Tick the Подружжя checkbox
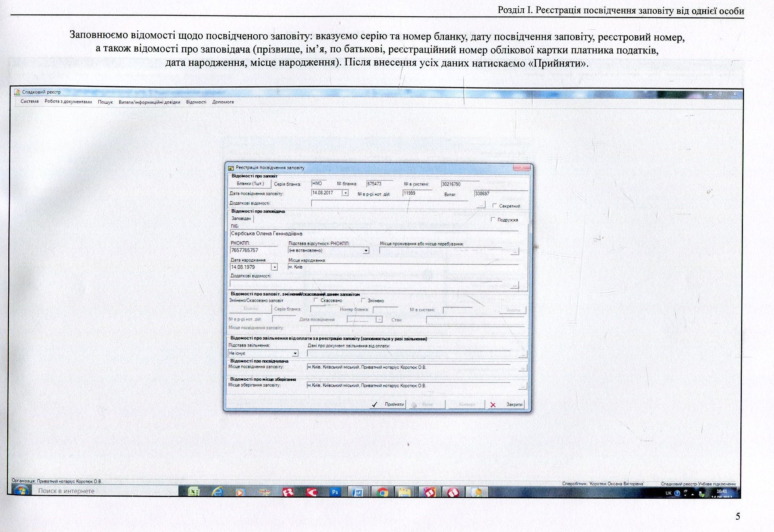The image size is (774, 532). (493, 219)
